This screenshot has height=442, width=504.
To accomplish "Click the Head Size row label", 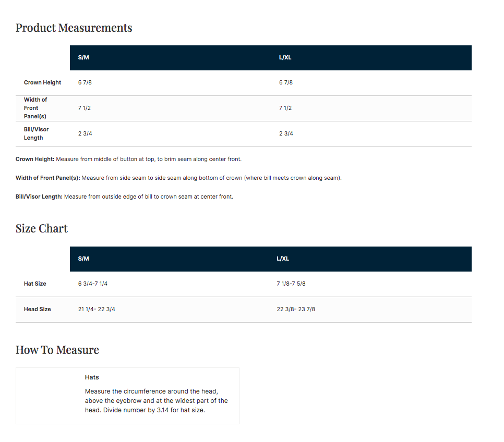I will pyautogui.click(x=37, y=309).
